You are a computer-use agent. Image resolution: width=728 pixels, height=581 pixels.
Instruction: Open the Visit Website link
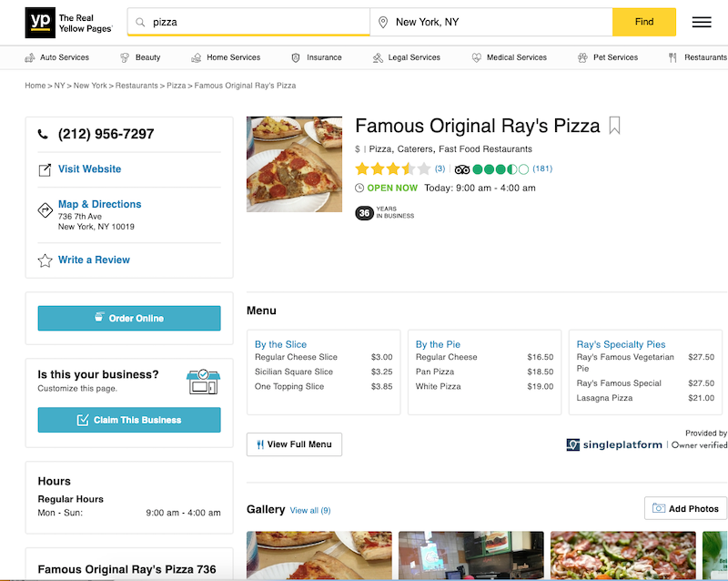89,169
